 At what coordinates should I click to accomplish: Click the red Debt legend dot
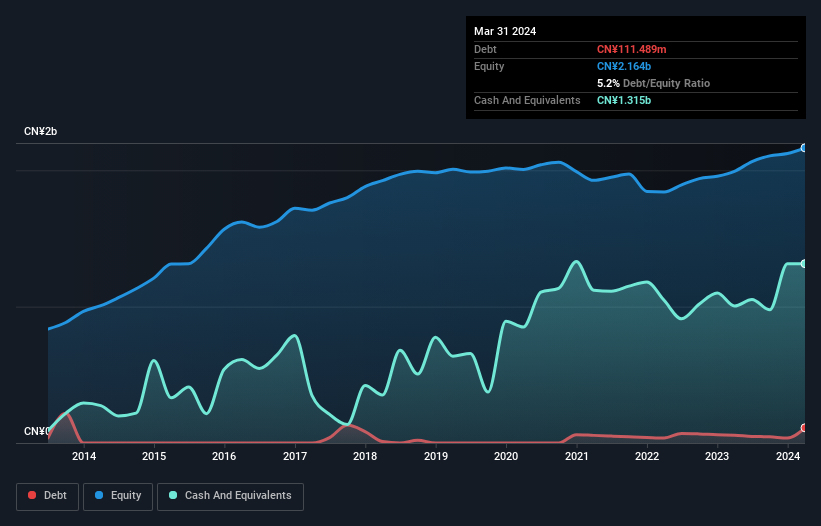coord(32,495)
